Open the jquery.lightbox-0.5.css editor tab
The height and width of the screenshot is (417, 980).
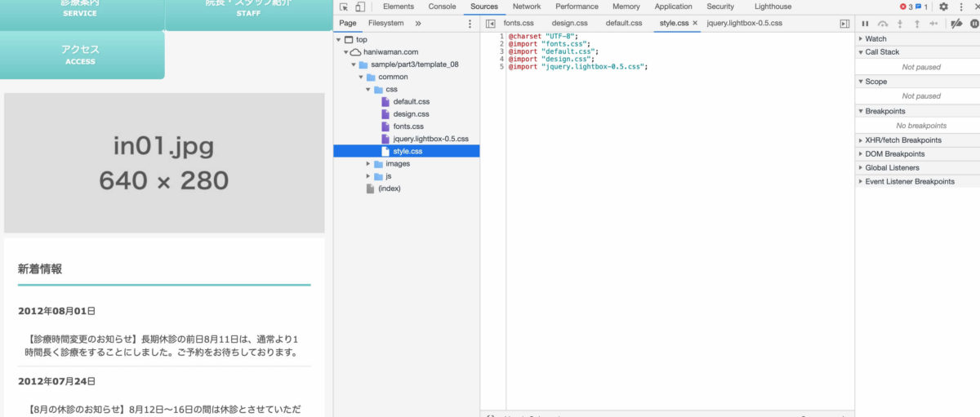tap(744, 24)
